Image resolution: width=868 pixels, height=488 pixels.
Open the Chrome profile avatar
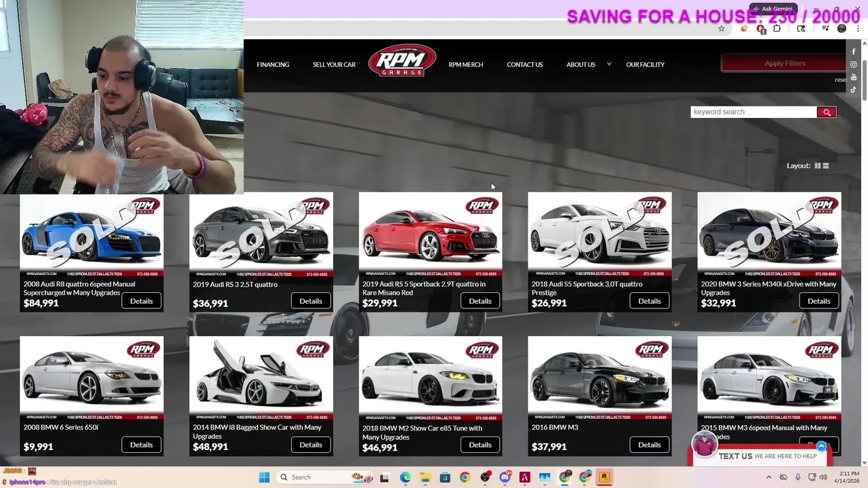tap(842, 28)
